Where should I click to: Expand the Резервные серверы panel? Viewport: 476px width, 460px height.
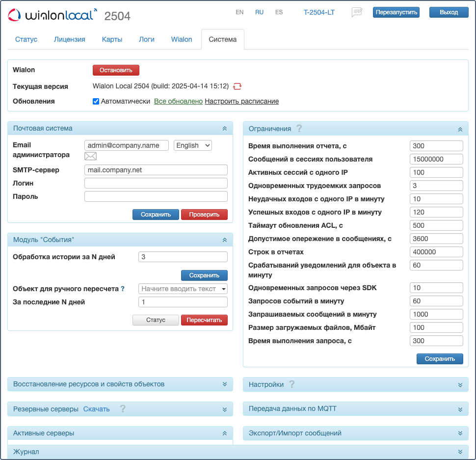(x=225, y=409)
